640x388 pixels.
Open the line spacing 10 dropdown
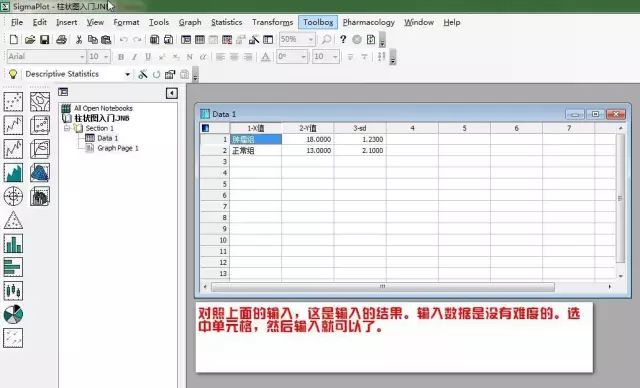click(x=335, y=57)
